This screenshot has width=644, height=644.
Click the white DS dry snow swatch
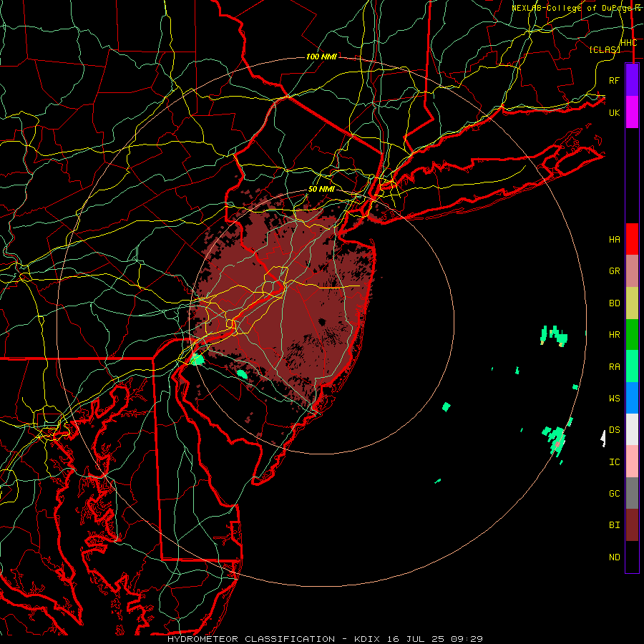[x=632, y=429]
